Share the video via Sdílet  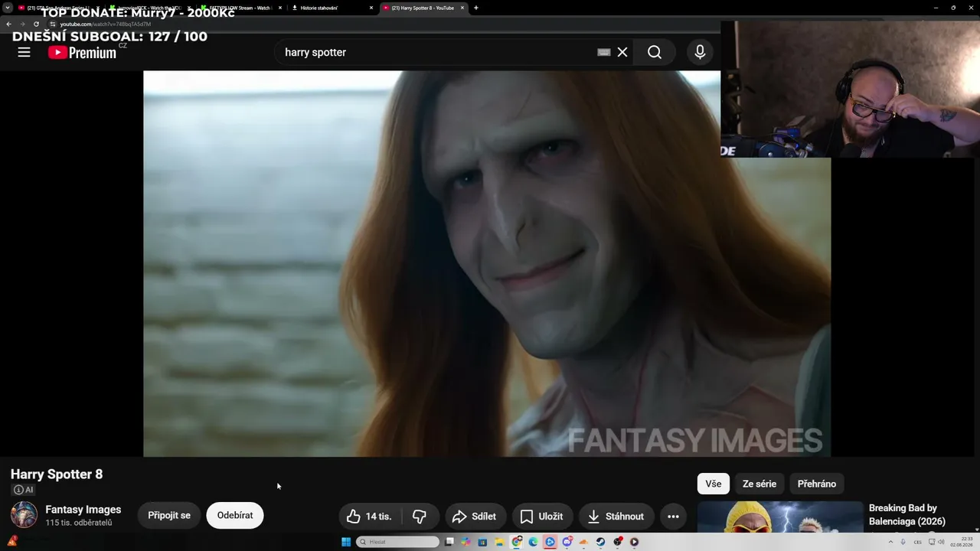(475, 517)
